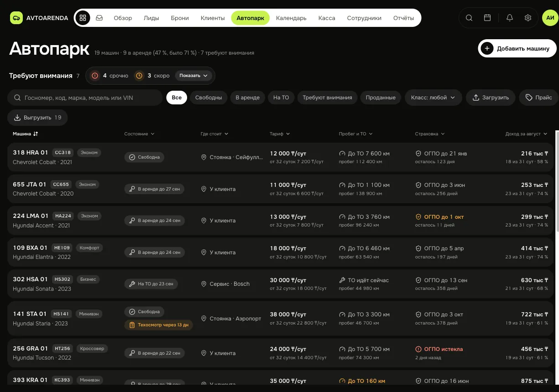559x392 pixels.
Task: Filter by Свободны
Action: tap(209, 98)
